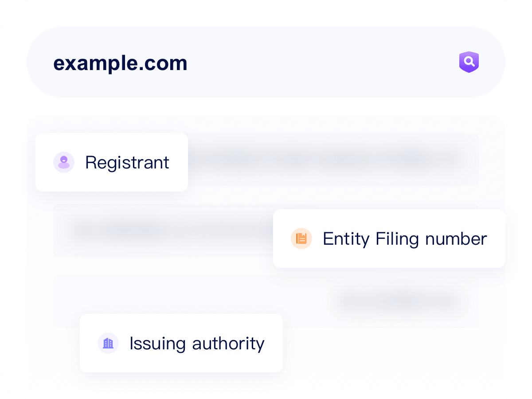This screenshot has width=532, height=399.
Task: Click the magnifying glass inside the shield
Action: pyautogui.click(x=469, y=61)
